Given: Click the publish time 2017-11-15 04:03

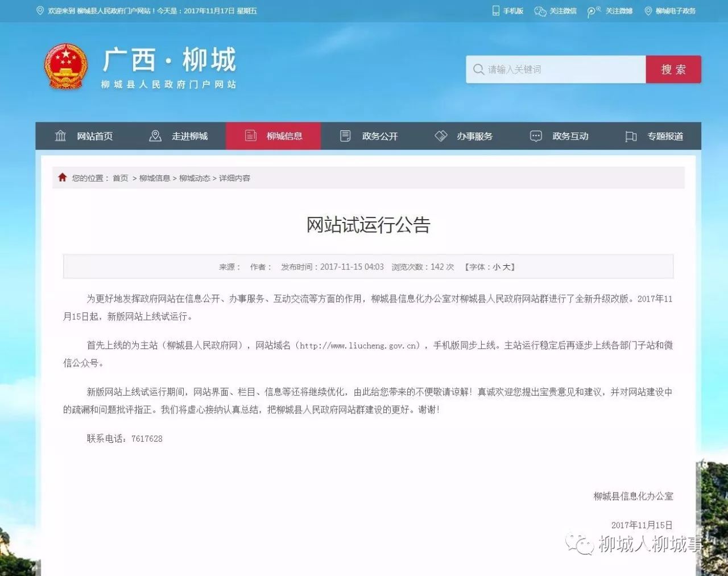Looking at the screenshot, I should [352, 267].
